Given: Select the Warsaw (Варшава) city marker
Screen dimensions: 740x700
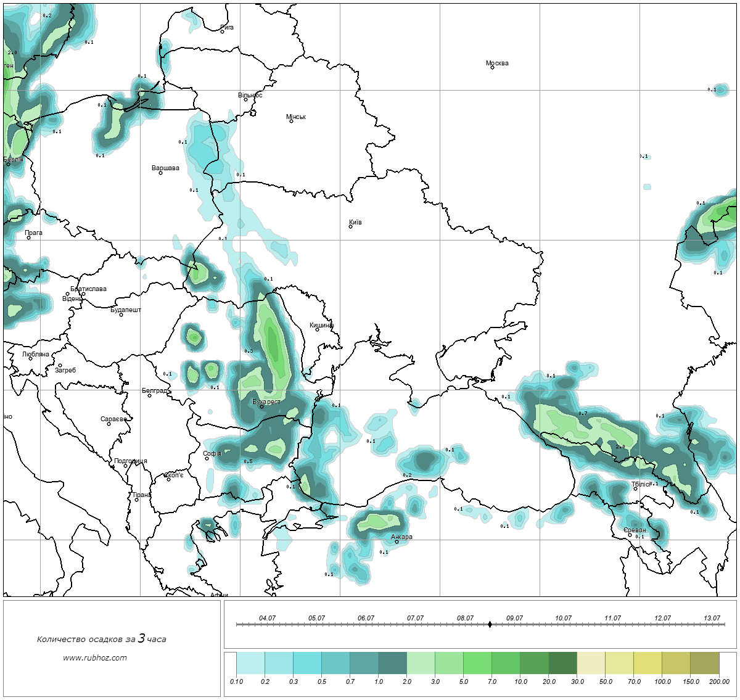Looking at the screenshot, I should [160, 173].
